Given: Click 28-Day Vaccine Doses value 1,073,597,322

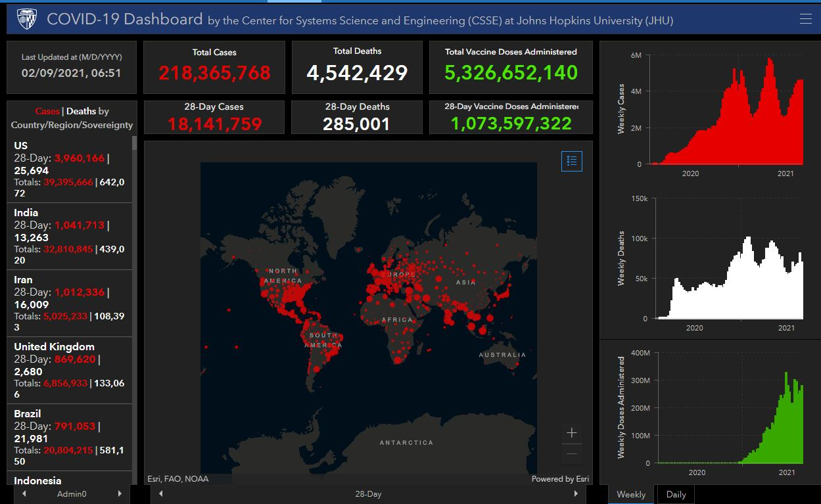Looking at the screenshot, I should click(511, 124).
